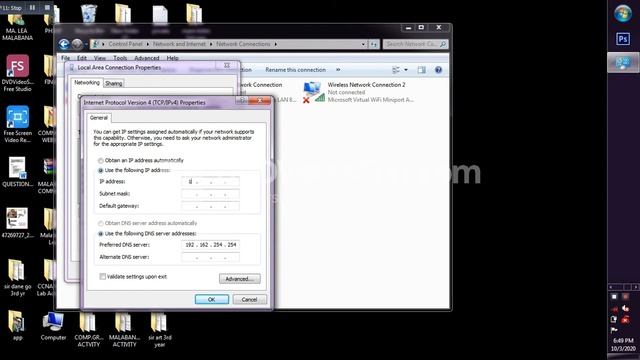Click the Alternate DNS server field
640x360 pixels.
point(210,257)
